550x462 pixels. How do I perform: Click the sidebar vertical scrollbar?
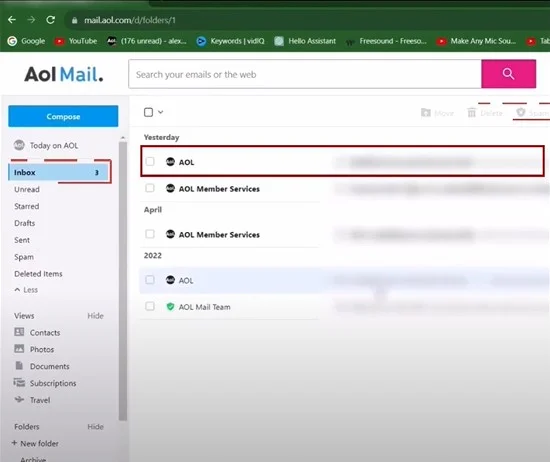coord(123,281)
